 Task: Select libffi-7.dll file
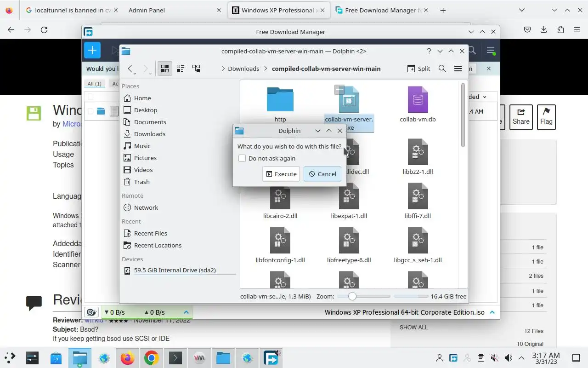pos(418,201)
